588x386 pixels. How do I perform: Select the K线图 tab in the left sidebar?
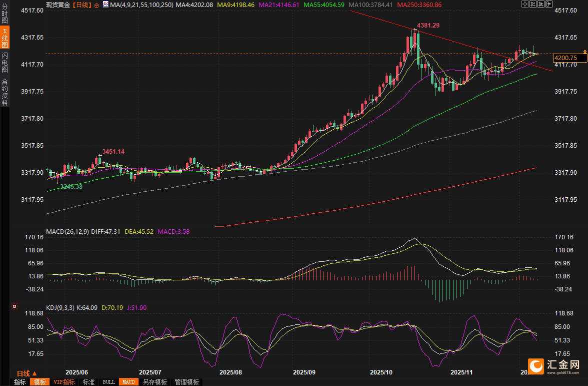point(4,38)
